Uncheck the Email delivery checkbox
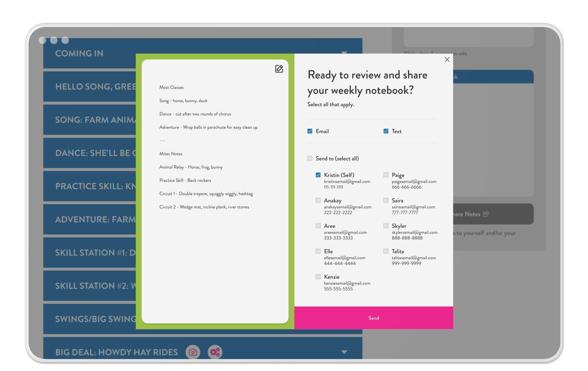The width and height of the screenshot is (588, 371). coord(310,131)
